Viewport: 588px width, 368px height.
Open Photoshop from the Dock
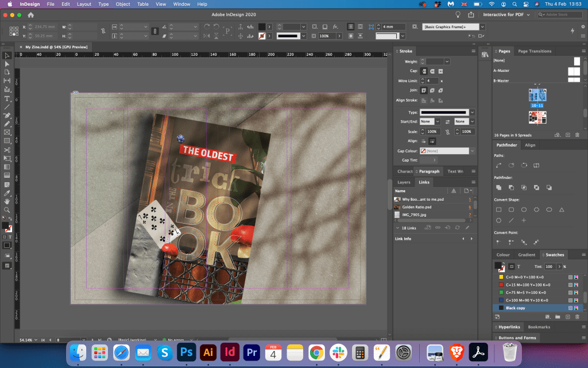pos(187,352)
